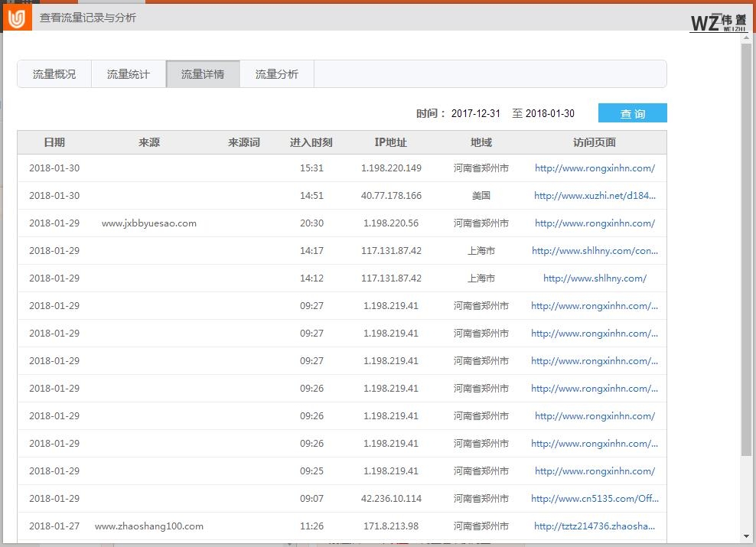Viewport: 756px width, 547px height.
Task: Click the orange U logo icon
Action: 17,17
